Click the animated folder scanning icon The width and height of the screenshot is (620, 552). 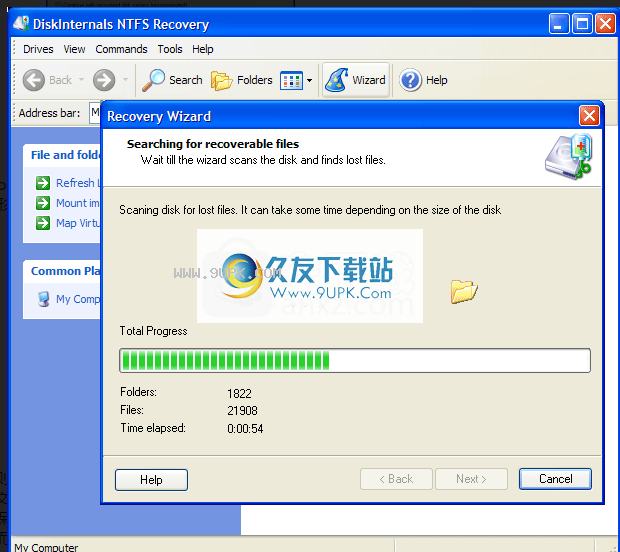click(464, 292)
